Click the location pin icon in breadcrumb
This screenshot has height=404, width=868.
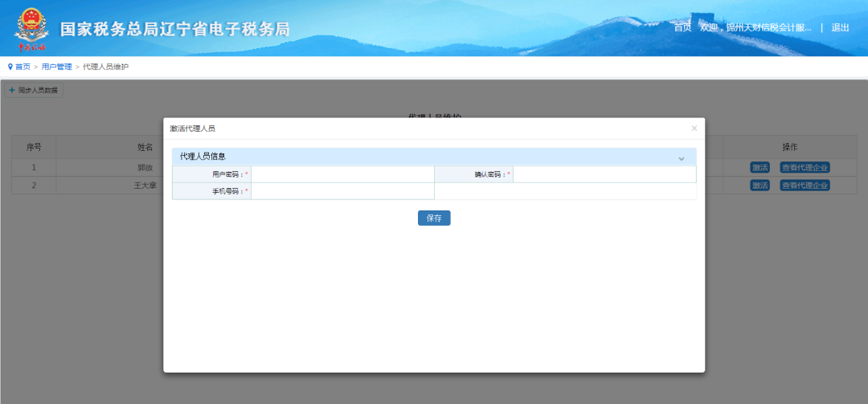[x=10, y=67]
